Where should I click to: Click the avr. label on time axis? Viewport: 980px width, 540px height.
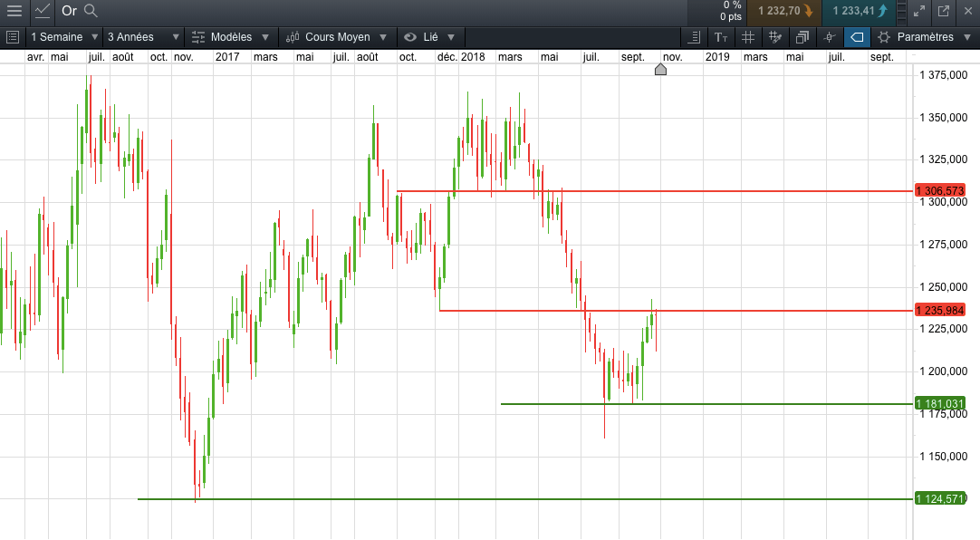35,57
